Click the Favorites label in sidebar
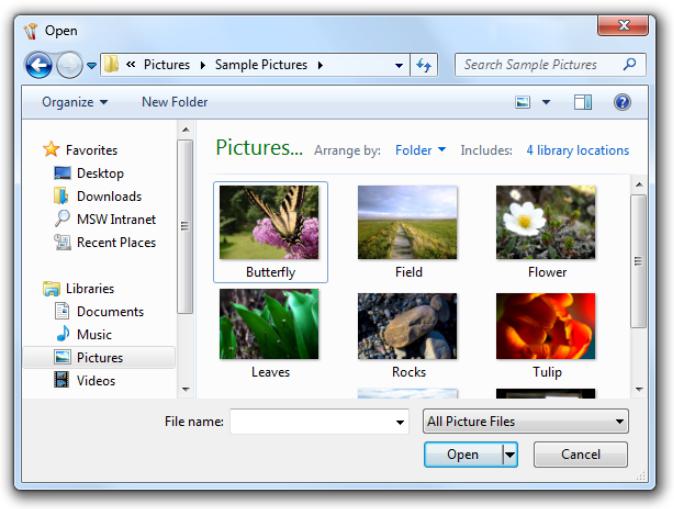Image resolution: width=674 pixels, height=509 pixels. 91,150
